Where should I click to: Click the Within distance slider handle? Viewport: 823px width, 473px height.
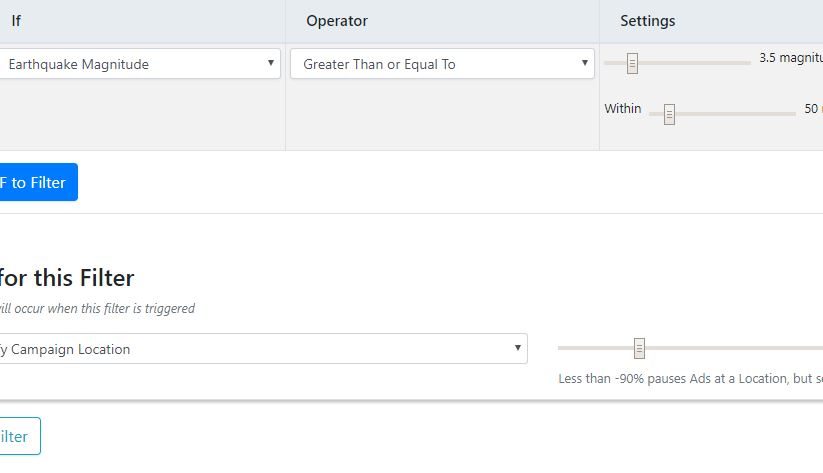click(x=669, y=114)
